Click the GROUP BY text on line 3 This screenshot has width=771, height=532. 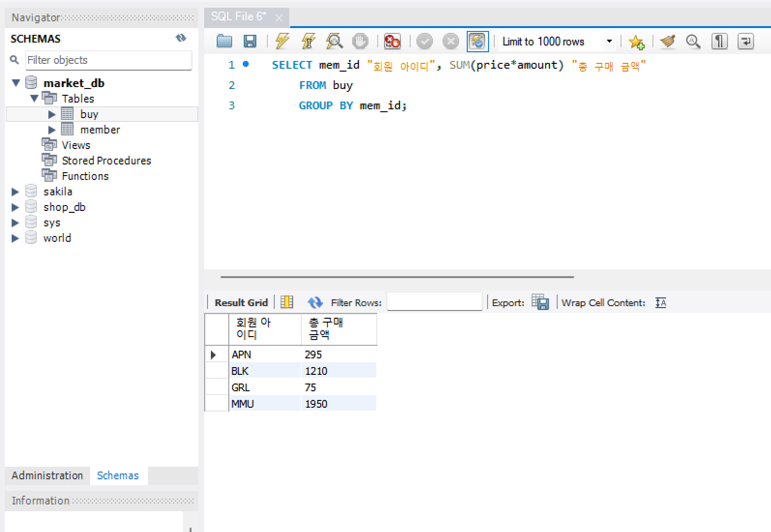(x=326, y=105)
